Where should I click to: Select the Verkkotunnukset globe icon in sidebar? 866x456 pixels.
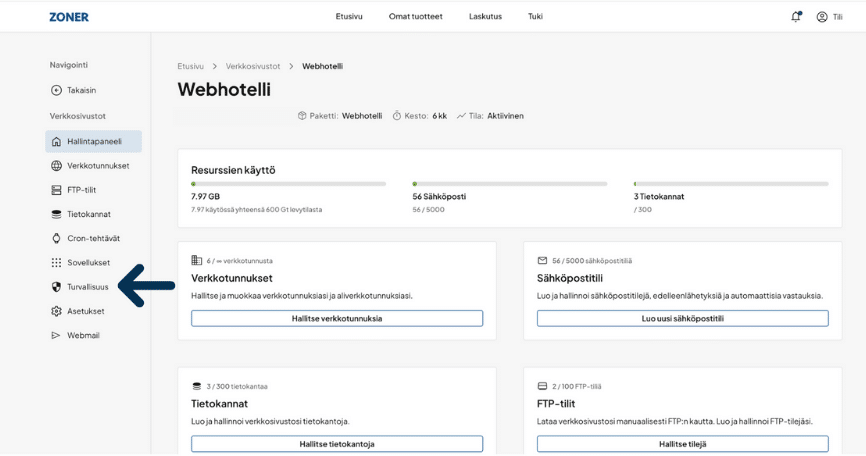[x=57, y=166]
